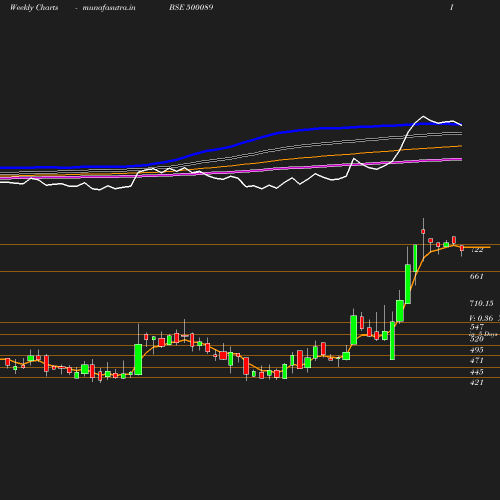
Task: Click the 722 price level label
Action: pos(477,250)
